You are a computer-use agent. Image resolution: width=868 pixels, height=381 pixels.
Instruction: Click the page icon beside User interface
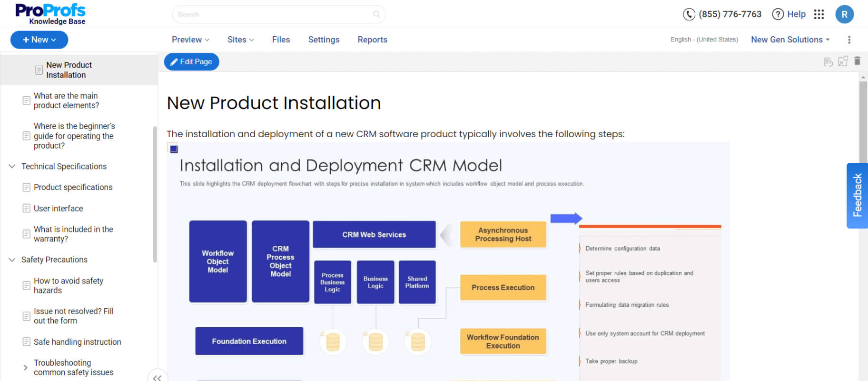27,208
